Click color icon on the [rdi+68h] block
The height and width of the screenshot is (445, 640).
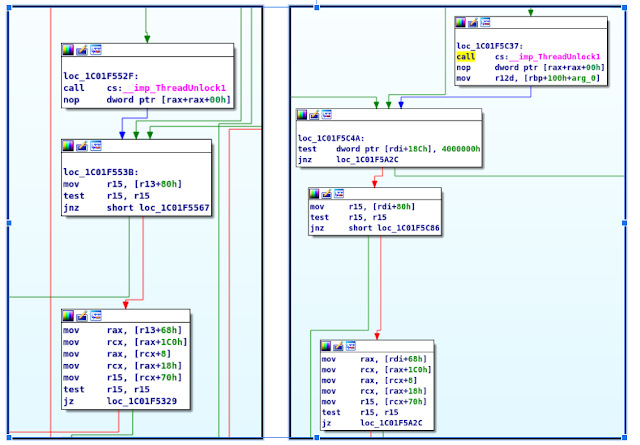pyautogui.click(x=326, y=346)
